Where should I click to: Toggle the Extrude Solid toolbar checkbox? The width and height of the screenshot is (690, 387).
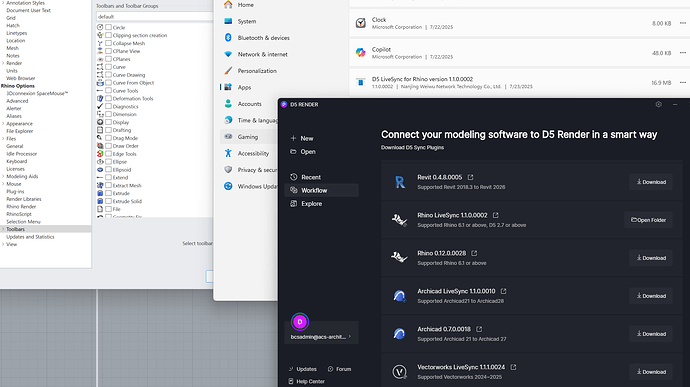click(108, 201)
